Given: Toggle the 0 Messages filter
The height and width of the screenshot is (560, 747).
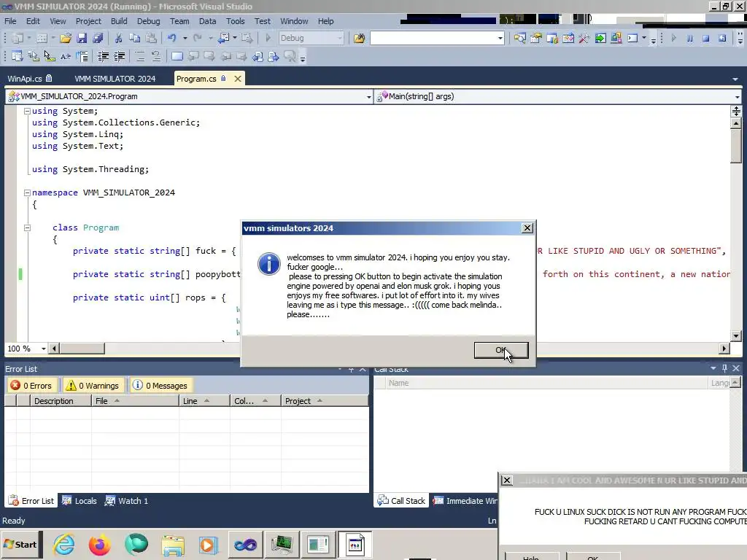Looking at the screenshot, I should tap(160, 385).
